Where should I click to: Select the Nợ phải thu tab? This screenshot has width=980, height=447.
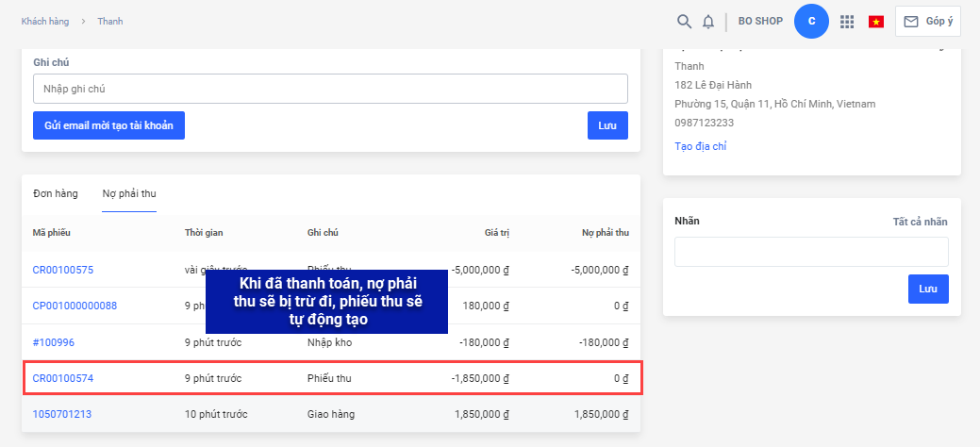129,194
